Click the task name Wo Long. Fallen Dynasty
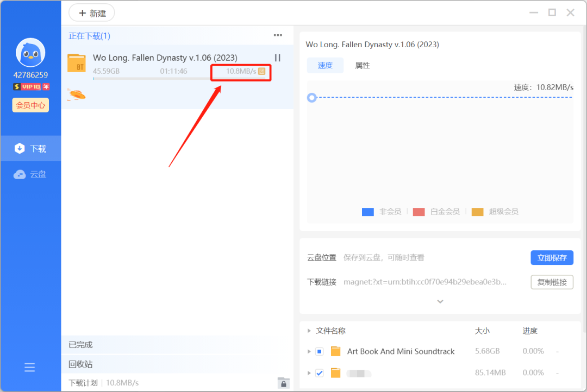 (x=165, y=58)
